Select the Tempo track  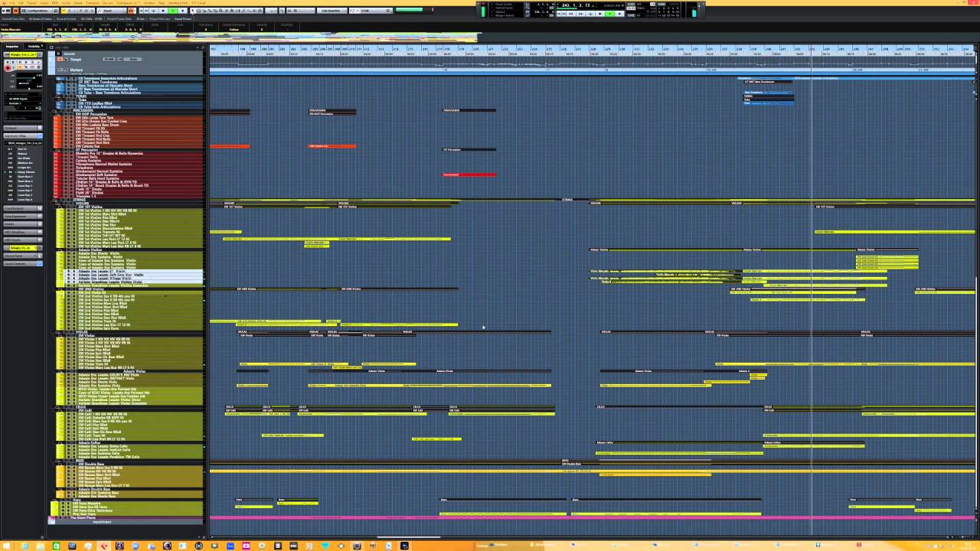pyautogui.click(x=76, y=59)
